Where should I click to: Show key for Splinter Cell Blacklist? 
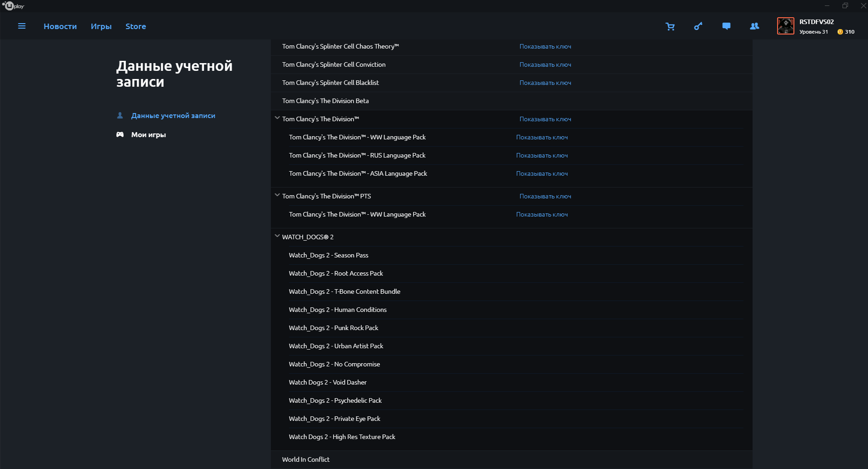pos(545,83)
